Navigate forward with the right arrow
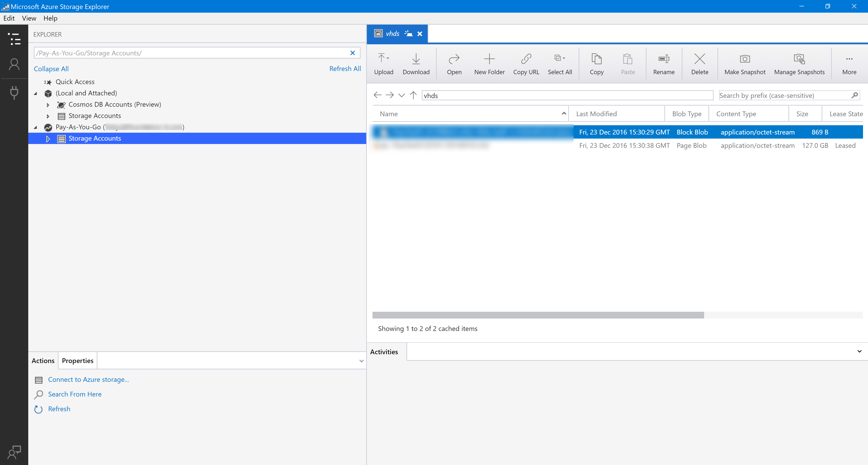 [x=389, y=95]
